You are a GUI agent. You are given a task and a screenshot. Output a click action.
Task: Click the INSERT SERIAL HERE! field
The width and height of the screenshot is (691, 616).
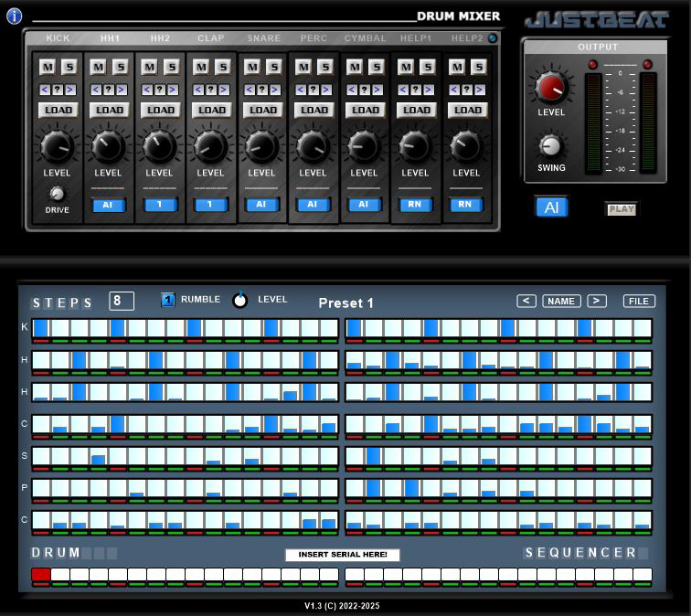343,555
